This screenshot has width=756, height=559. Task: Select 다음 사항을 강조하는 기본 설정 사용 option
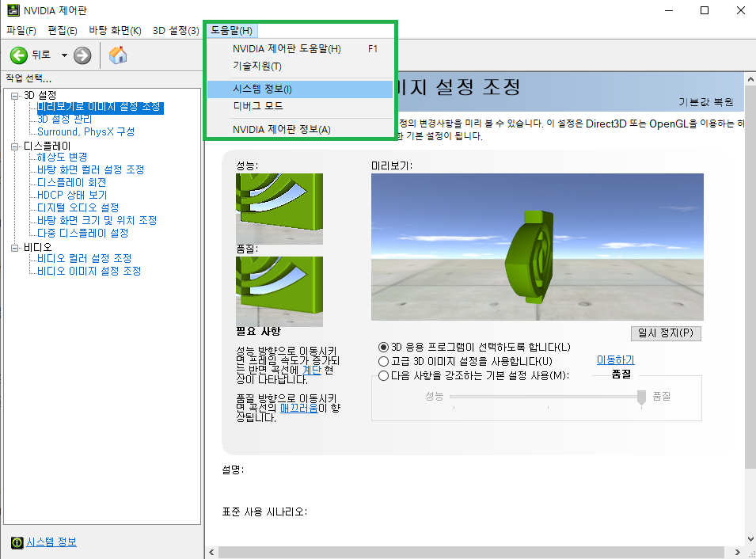coord(382,376)
